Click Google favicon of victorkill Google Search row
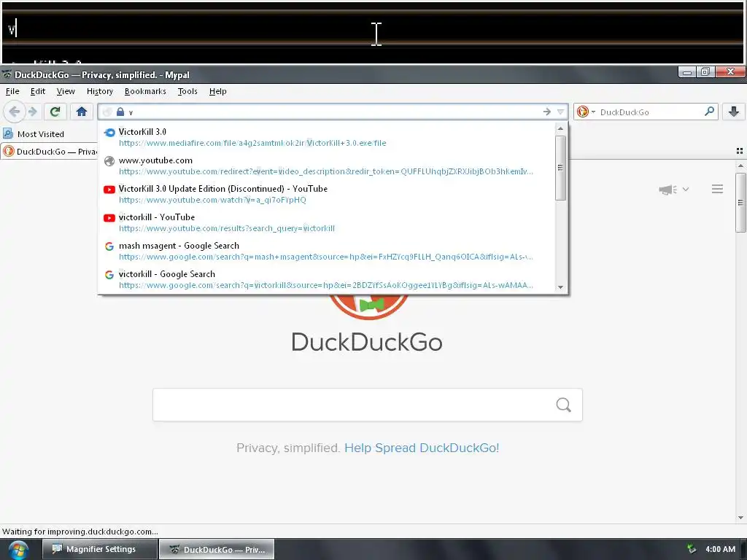747x560 pixels. [x=109, y=275]
